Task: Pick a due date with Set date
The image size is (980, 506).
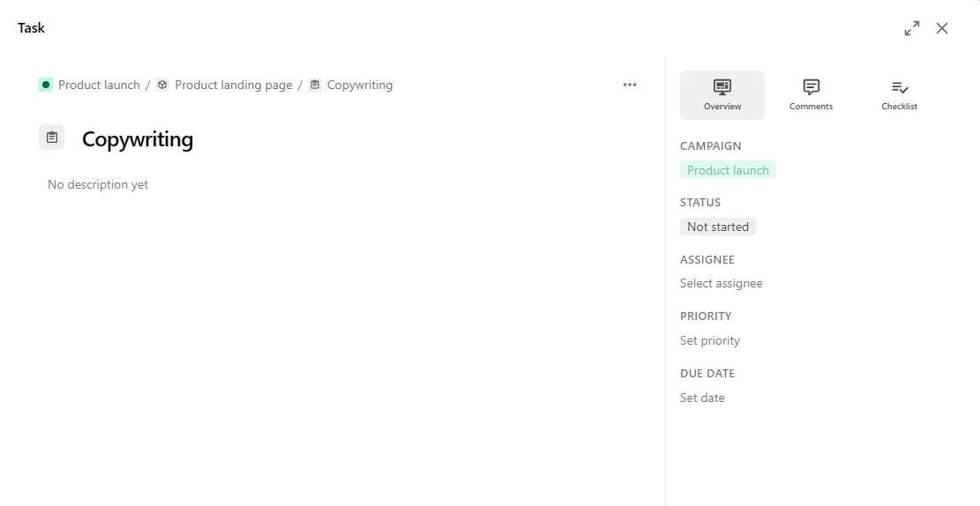Action: click(x=702, y=398)
